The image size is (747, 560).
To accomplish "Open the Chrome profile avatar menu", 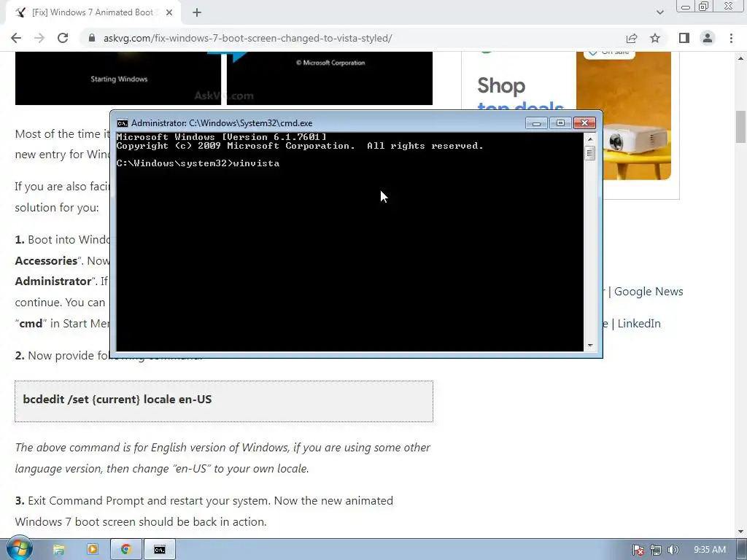I will click(708, 38).
